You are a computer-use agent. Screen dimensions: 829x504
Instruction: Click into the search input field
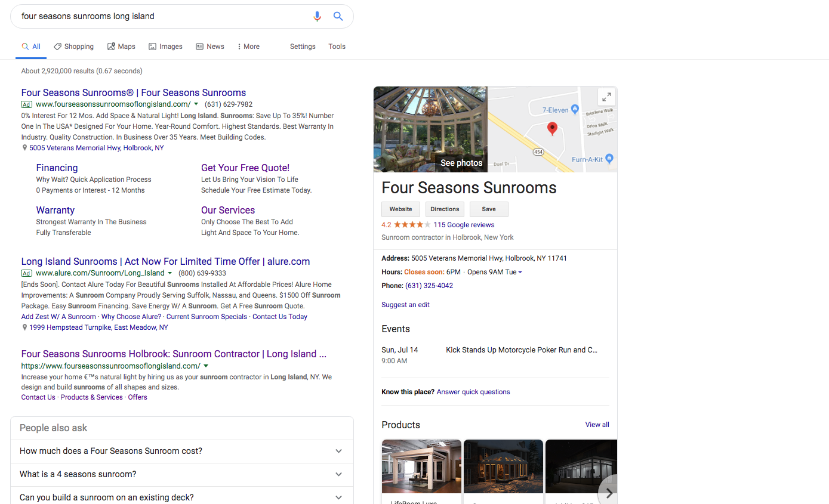tap(161, 17)
